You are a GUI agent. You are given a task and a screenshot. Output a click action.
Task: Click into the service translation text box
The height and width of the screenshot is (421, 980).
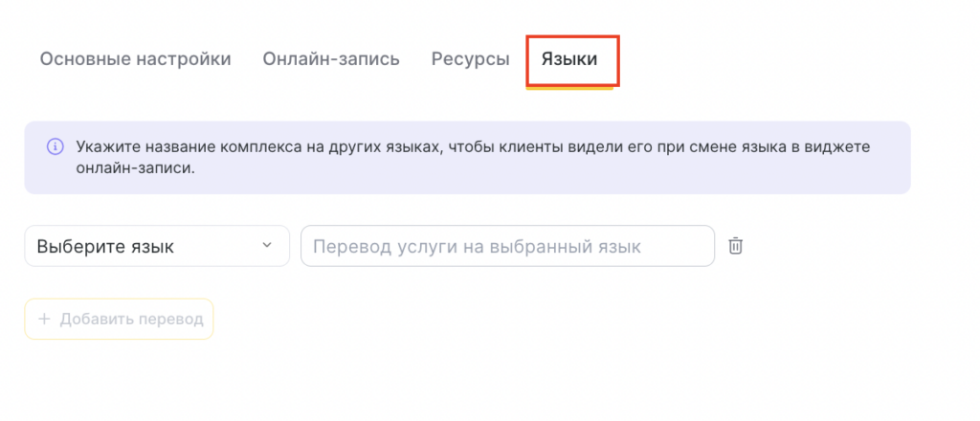[x=507, y=246]
